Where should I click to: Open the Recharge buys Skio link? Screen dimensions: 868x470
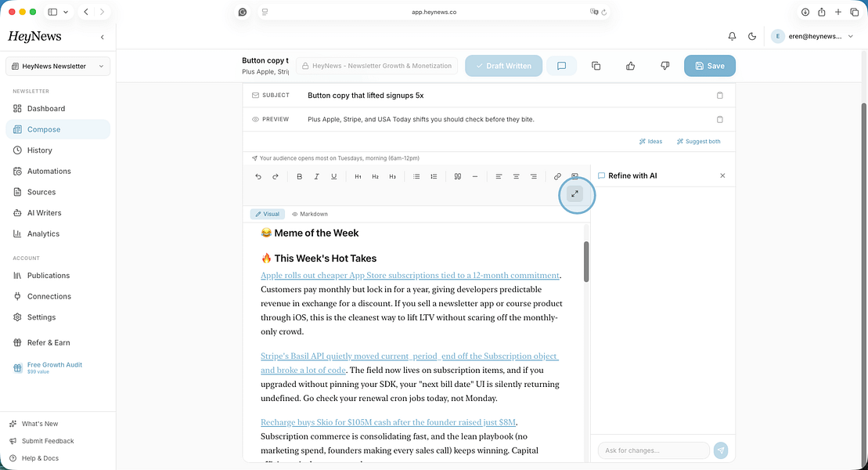coord(388,422)
